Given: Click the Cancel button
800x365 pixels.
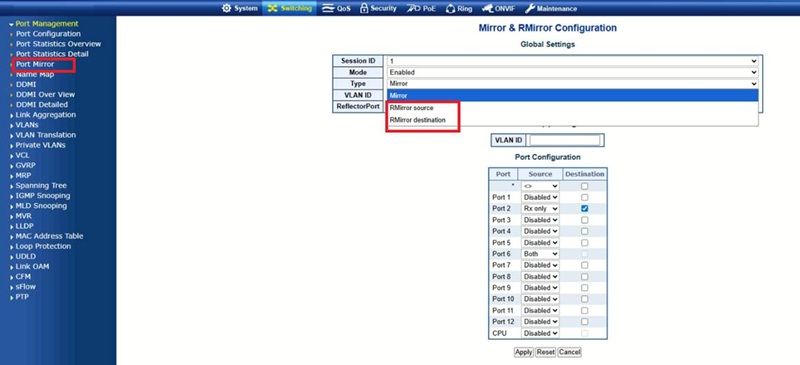Looking at the screenshot, I should pyautogui.click(x=569, y=352).
